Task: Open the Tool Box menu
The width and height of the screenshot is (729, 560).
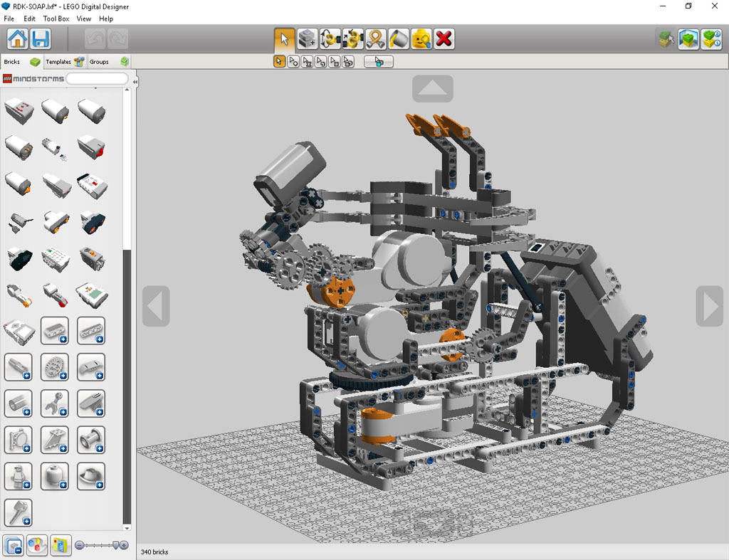Action: pyautogui.click(x=56, y=19)
